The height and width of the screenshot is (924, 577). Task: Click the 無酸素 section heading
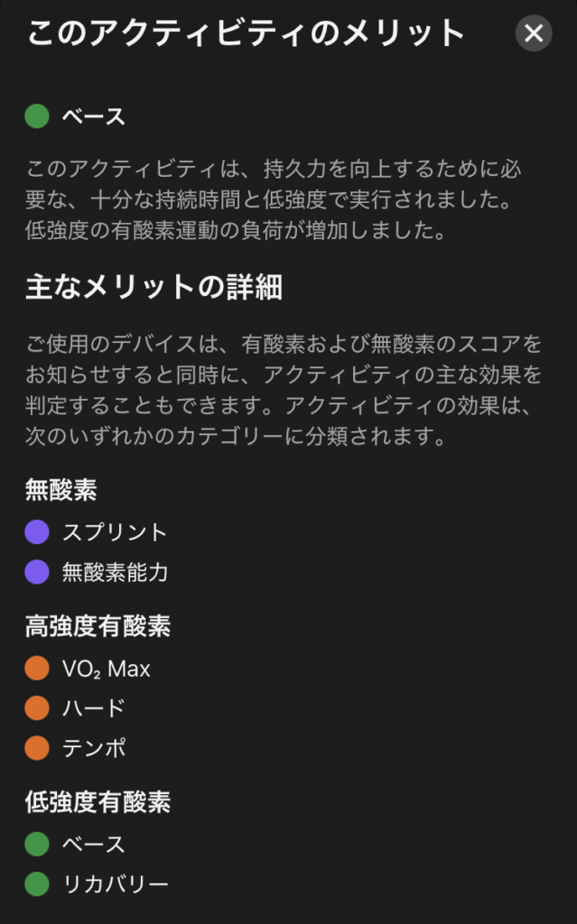coord(61,490)
